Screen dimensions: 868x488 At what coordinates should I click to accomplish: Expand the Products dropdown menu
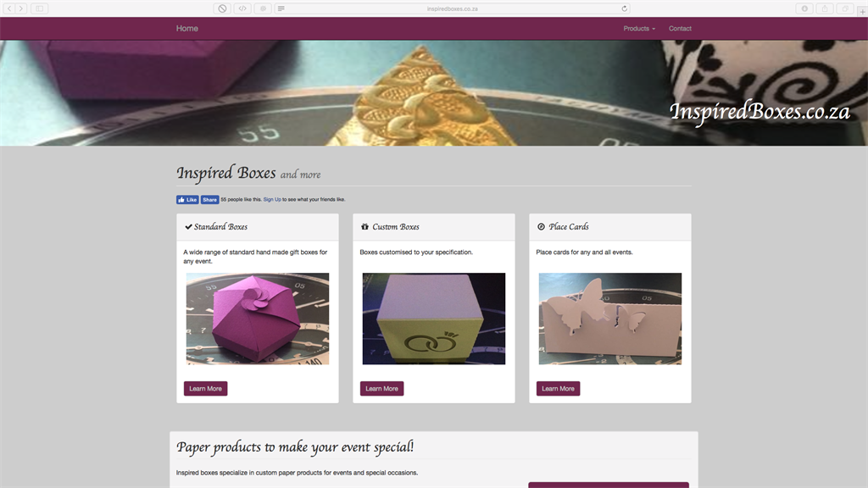point(639,28)
